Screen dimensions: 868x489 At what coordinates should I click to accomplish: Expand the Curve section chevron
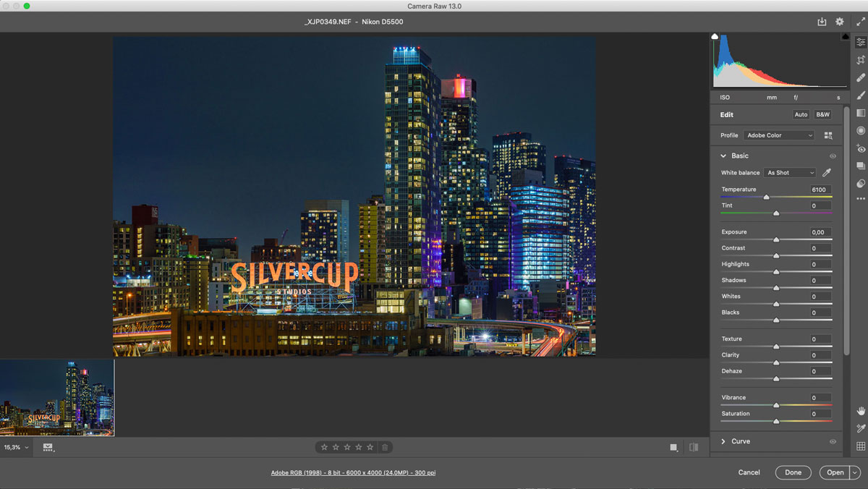pos(723,441)
